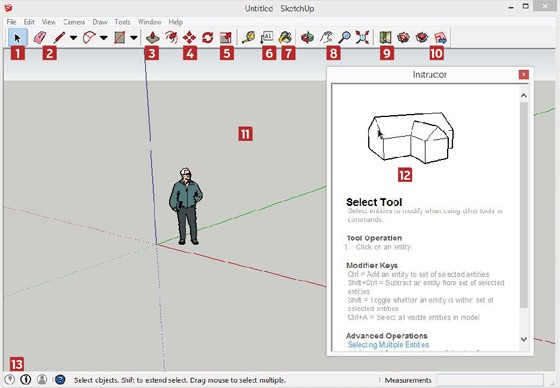Click the 'Tool Operation' heading text
Screen dimensions: 560x388
click(x=374, y=238)
